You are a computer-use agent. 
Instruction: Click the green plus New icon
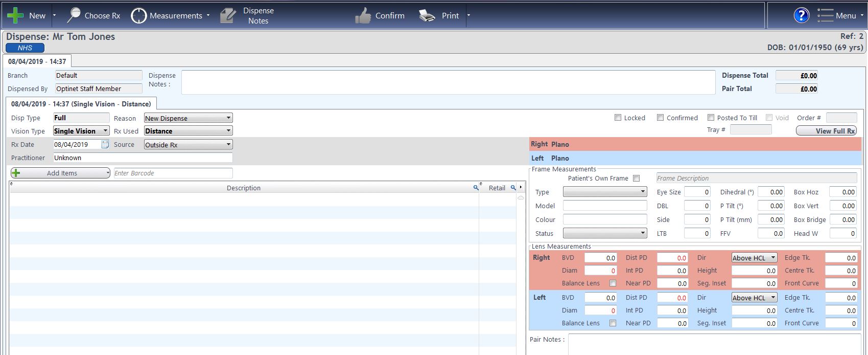click(x=15, y=15)
